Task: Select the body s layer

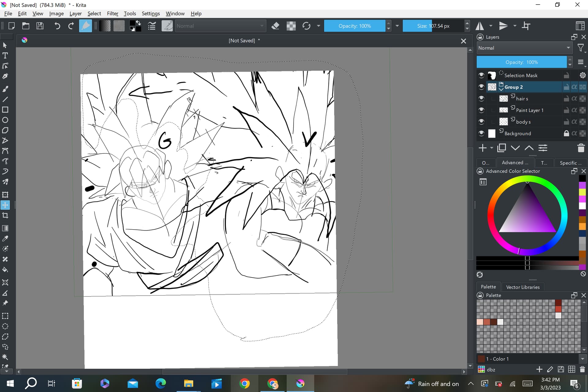Action: tap(523, 122)
